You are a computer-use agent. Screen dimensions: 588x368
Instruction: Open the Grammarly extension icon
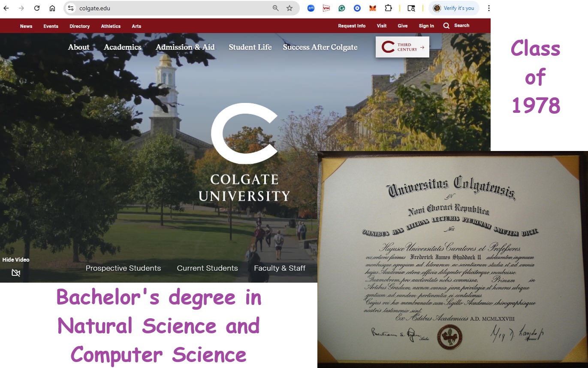(342, 8)
